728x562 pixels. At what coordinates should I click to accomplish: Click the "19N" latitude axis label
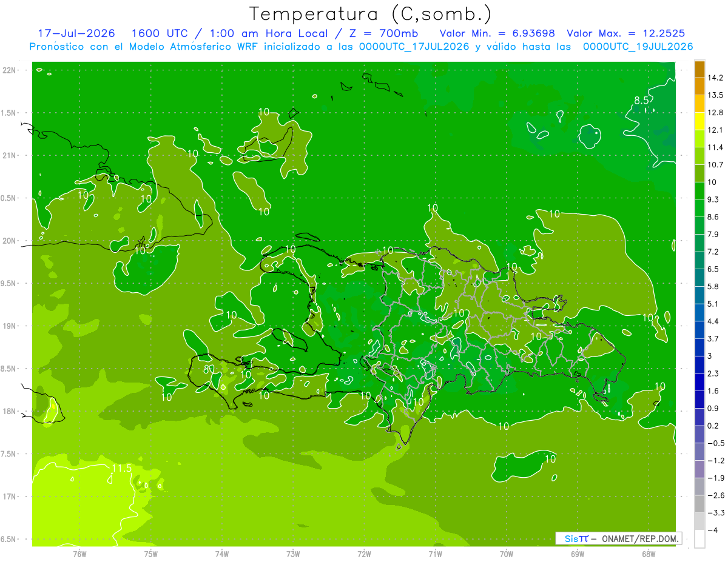click(x=9, y=326)
